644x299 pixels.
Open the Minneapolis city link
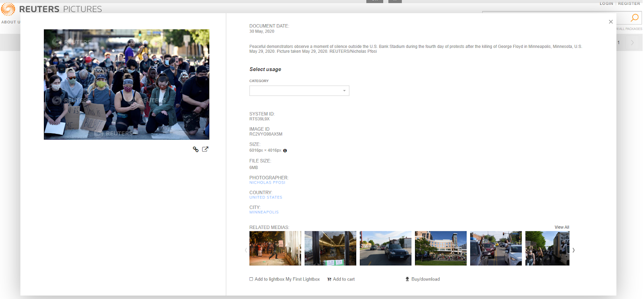point(264,212)
